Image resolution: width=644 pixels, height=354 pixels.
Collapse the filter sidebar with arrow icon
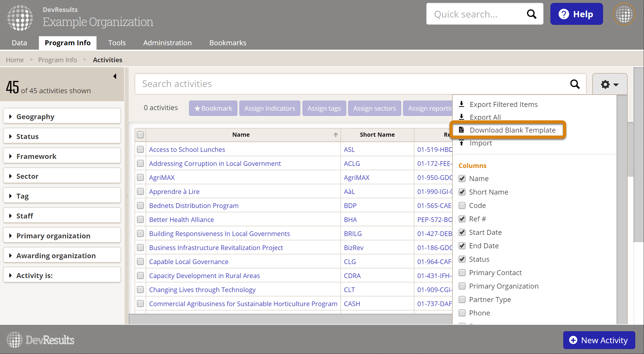[115, 76]
